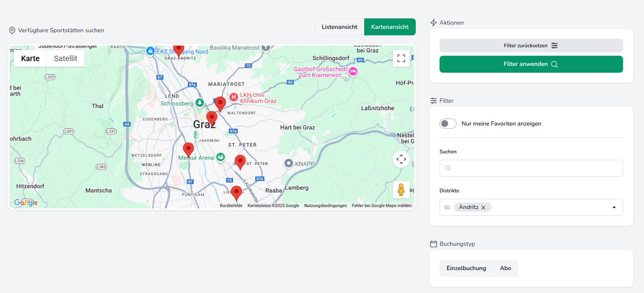Expand the Distrikte dropdown arrow
This screenshot has height=293, width=644.
[x=614, y=207]
